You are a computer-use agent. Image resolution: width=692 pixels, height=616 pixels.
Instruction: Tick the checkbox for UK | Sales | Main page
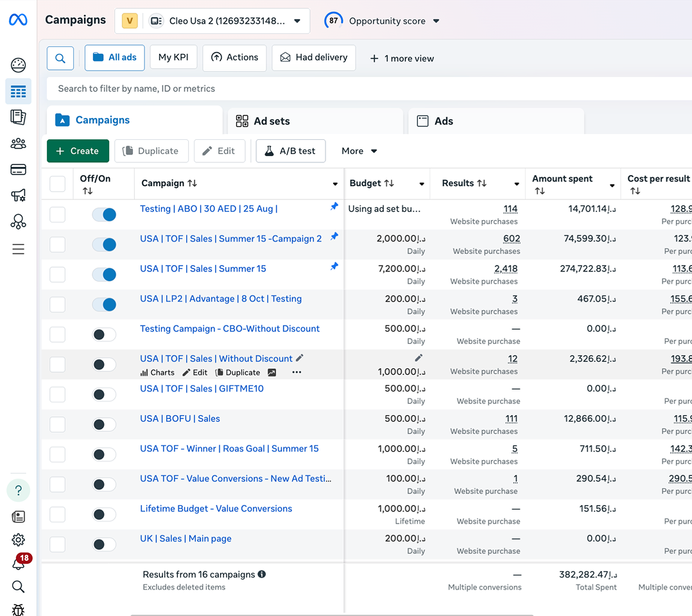tap(58, 544)
